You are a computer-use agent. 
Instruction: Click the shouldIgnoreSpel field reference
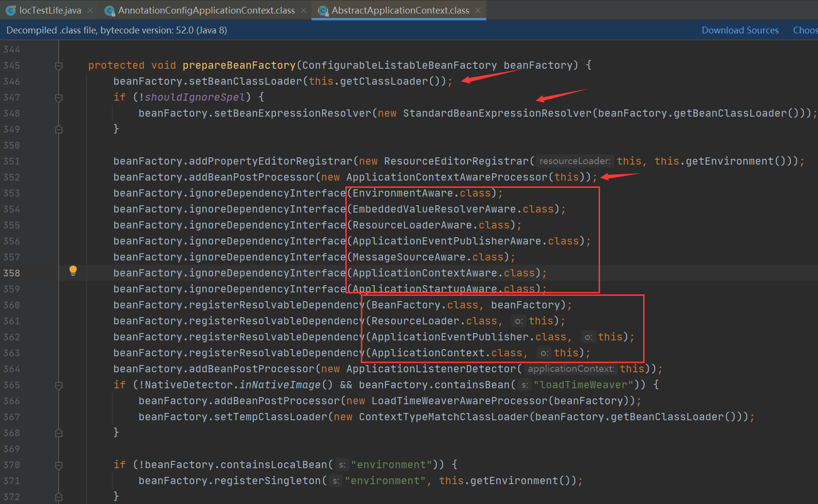click(195, 97)
